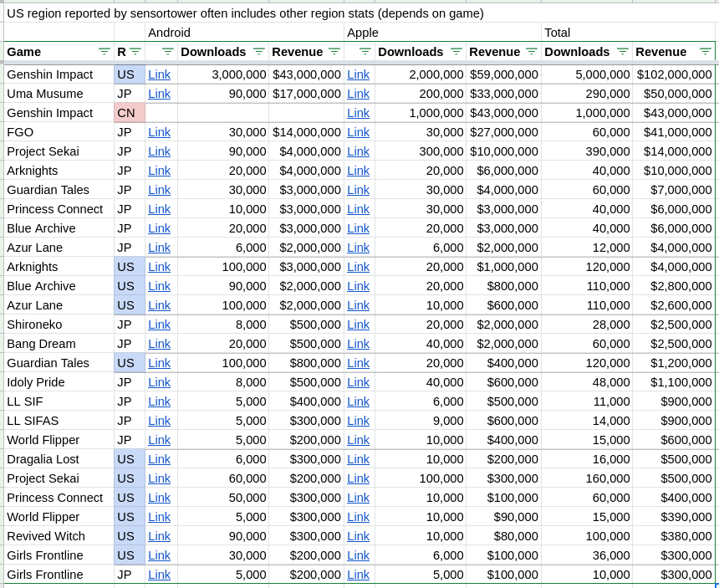Select the Project Sekai JP game cell
The width and height of the screenshot is (719, 588).
pyautogui.click(x=59, y=151)
